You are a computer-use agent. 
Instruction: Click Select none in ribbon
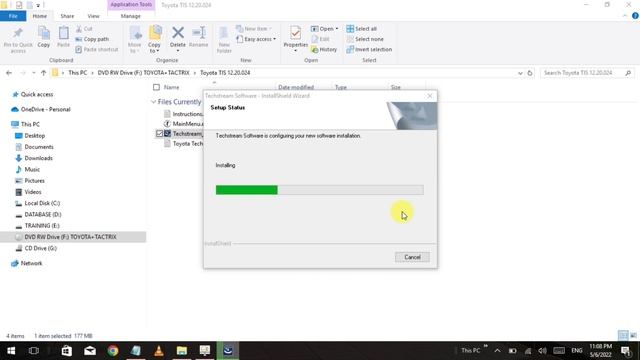(x=365, y=39)
